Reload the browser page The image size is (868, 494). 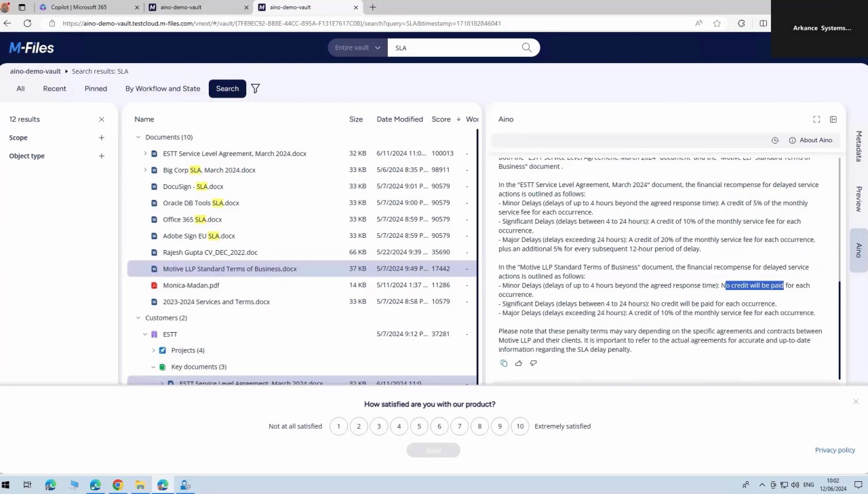point(27,23)
